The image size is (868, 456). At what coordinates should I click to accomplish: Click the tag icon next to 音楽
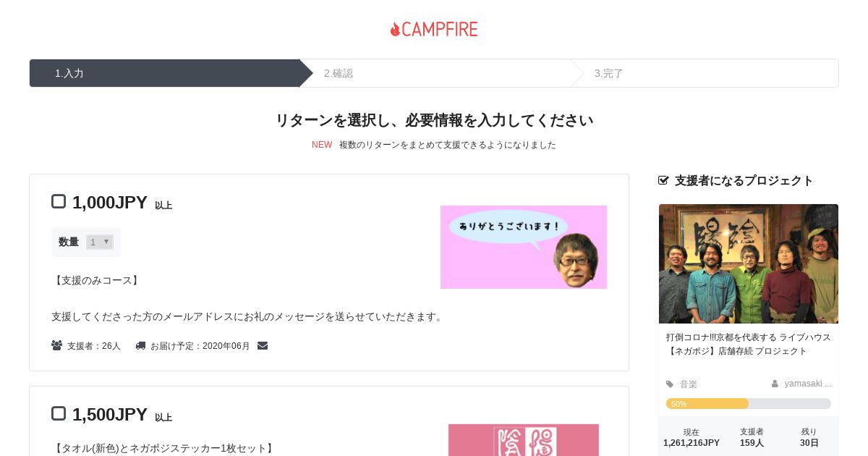[x=670, y=384]
